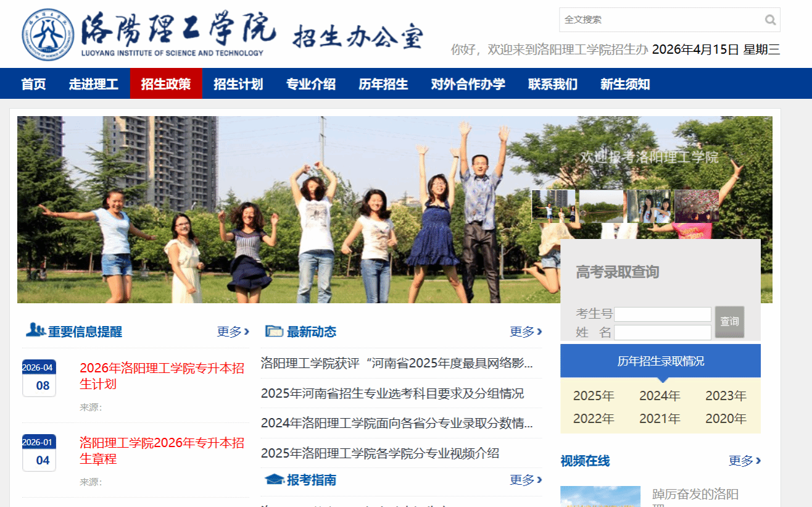Select 历年招生 in the navigation bar
The height and width of the screenshot is (507, 812).
(x=383, y=84)
